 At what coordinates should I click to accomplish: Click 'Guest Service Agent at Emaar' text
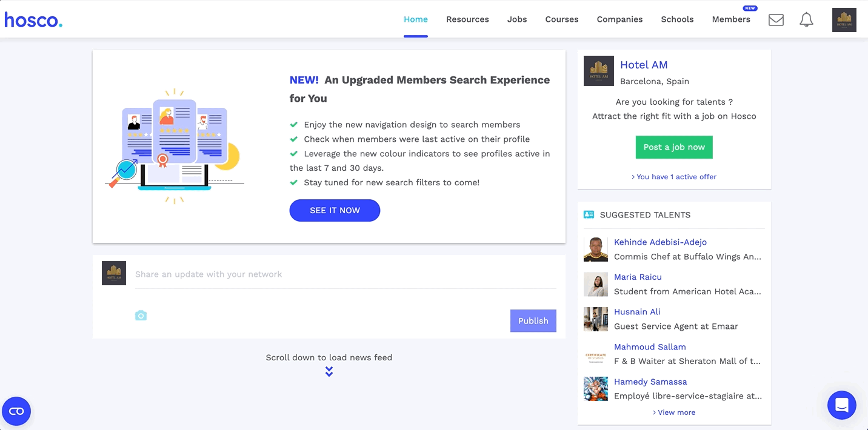676,326
